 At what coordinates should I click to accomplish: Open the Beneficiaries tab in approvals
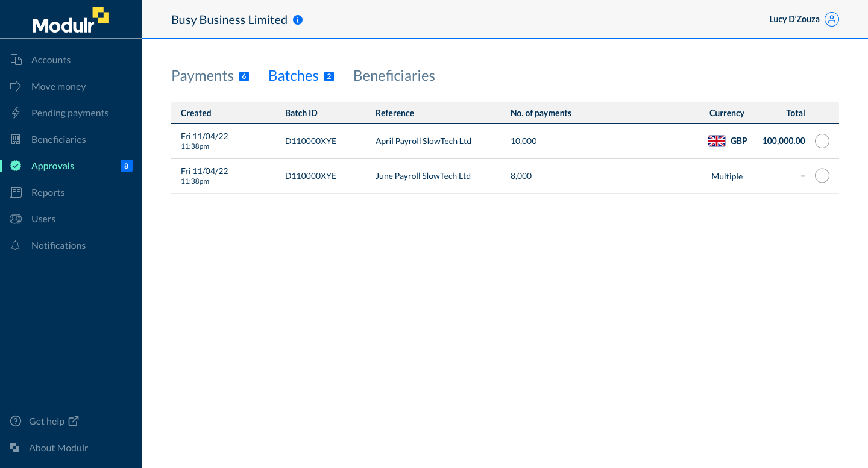(394, 76)
